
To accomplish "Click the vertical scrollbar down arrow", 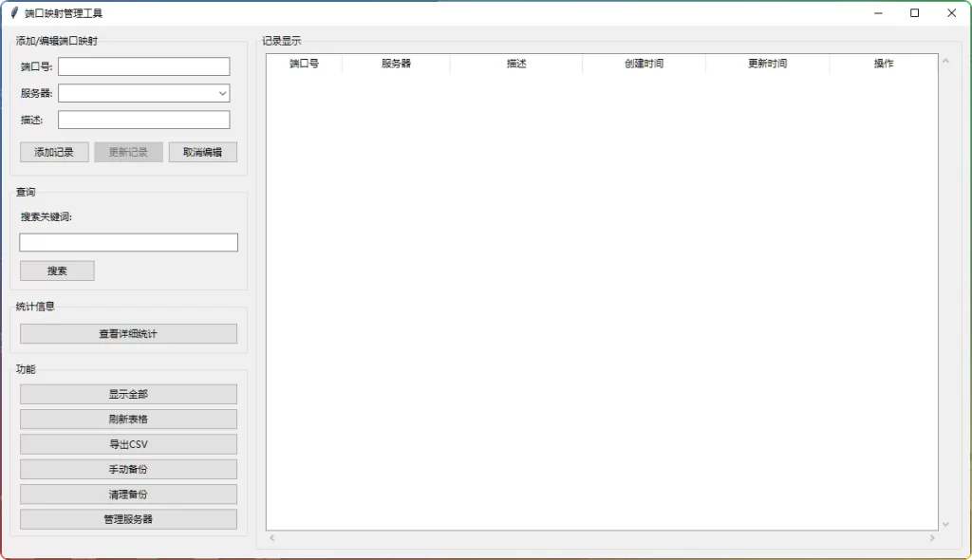I will [945, 522].
